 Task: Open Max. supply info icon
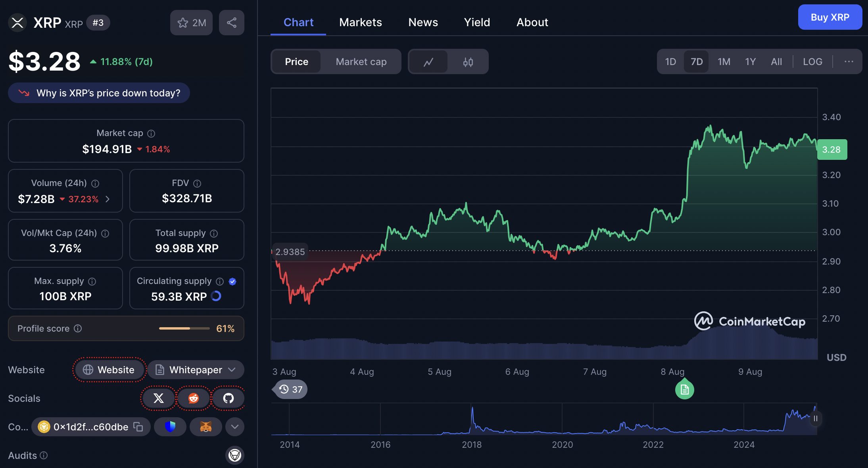click(x=92, y=282)
